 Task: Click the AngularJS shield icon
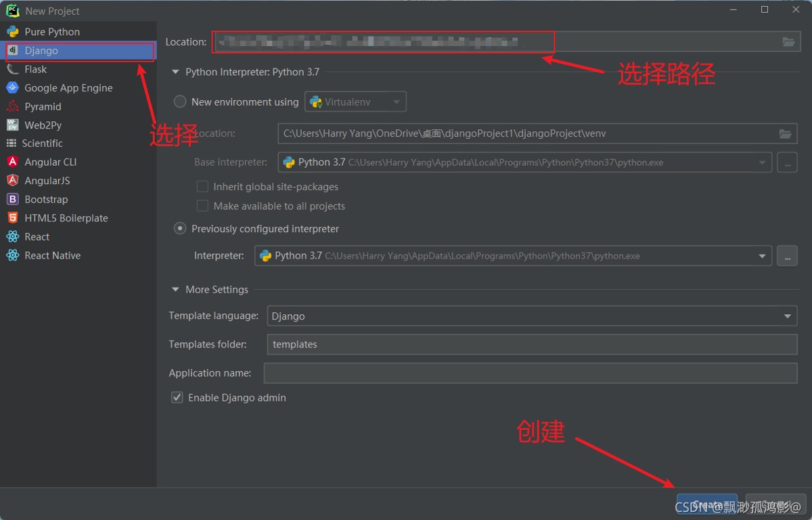(13, 181)
